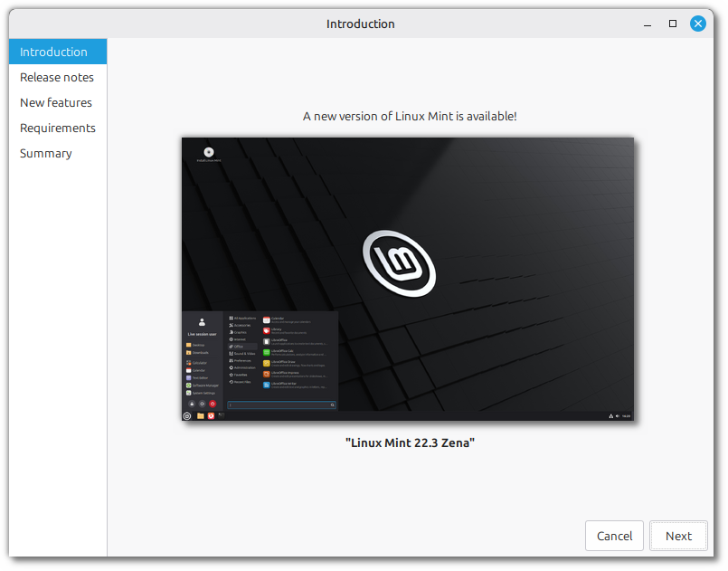The width and height of the screenshot is (728, 571).
Task: Click the search field in the preview menu
Action: 279,404
